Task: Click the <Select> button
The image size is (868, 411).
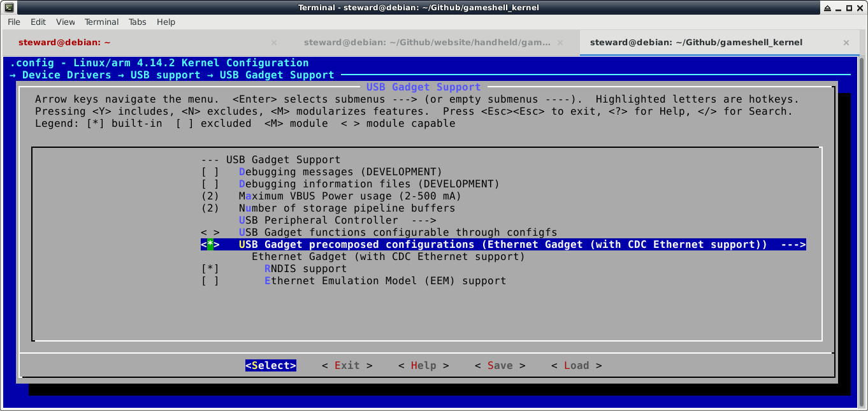Action: pyautogui.click(x=271, y=366)
